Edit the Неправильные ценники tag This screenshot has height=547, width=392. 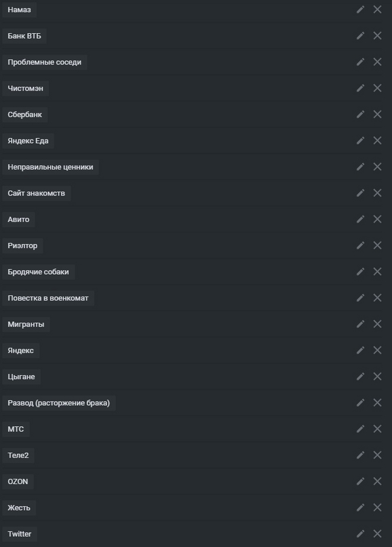[x=361, y=167]
